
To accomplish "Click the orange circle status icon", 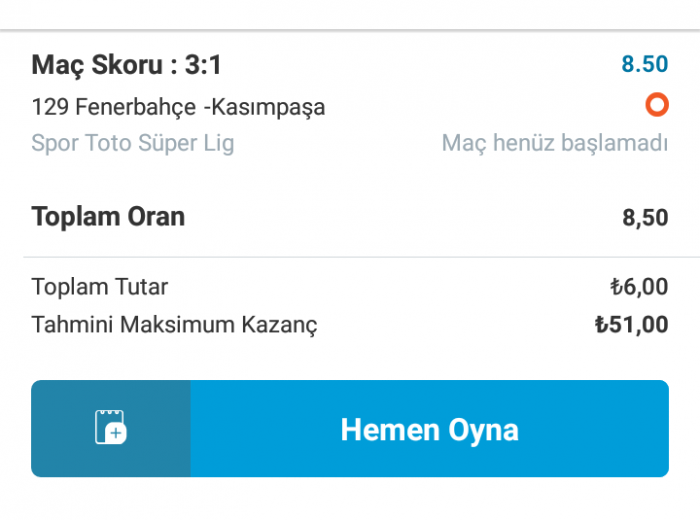I will 656,104.
